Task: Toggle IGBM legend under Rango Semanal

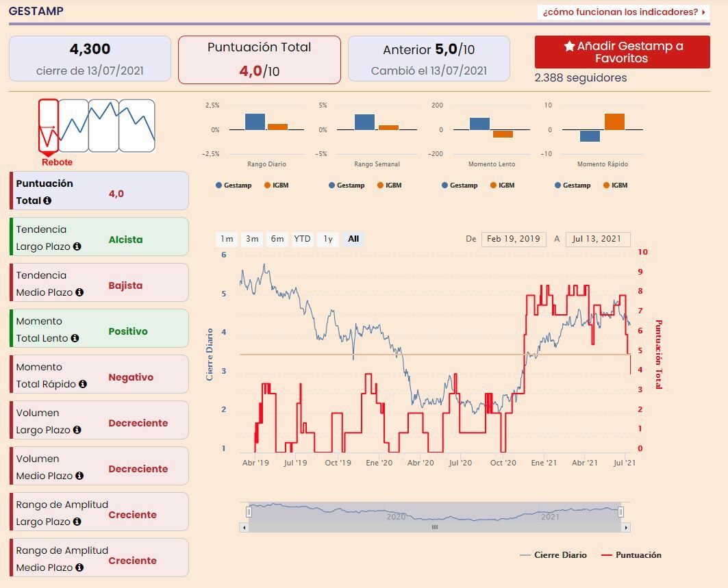Action: (389, 186)
